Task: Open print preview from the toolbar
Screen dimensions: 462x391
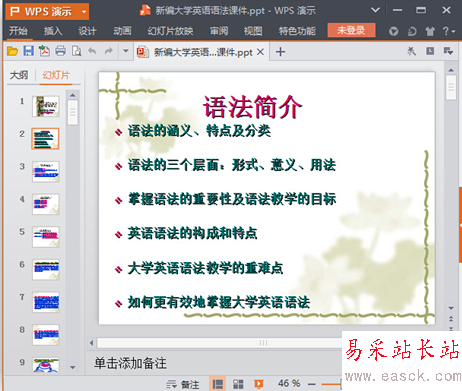Action: point(77,51)
